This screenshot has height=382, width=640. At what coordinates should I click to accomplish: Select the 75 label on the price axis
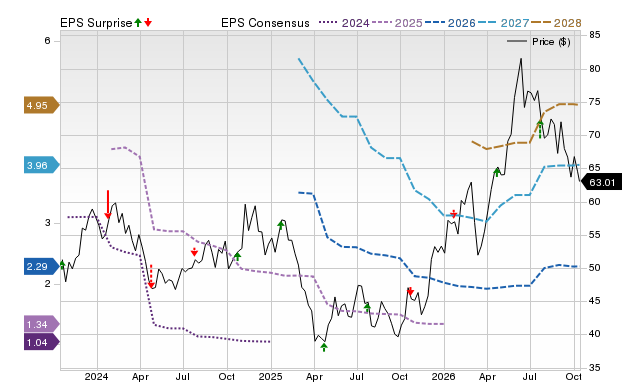pos(594,102)
